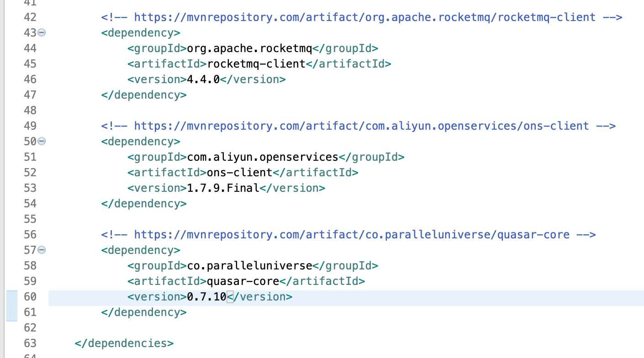Click the version value 4.4.0
644x358 pixels.
tap(204, 79)
